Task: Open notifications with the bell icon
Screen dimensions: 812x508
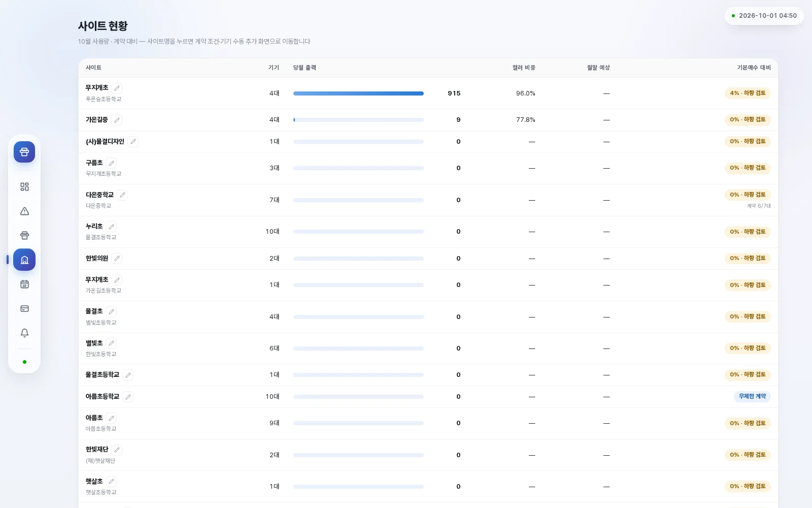Action: coord(24,333)
